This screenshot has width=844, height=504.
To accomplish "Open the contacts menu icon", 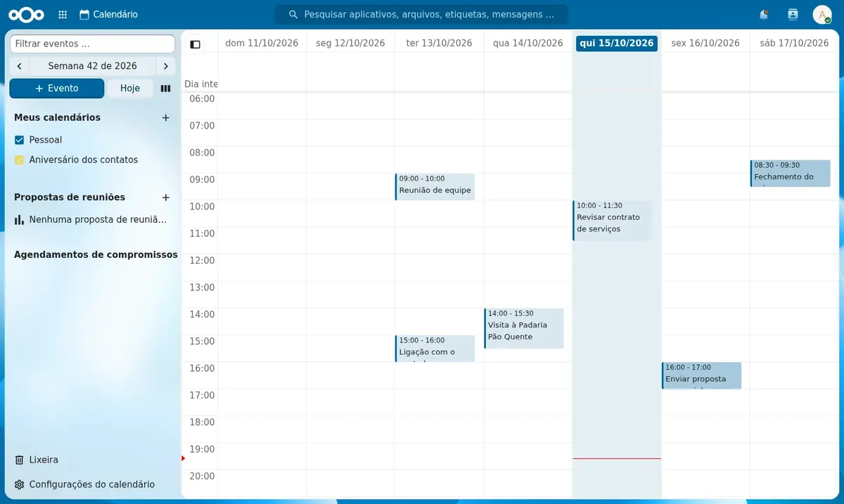I will (x=793, y=14).
